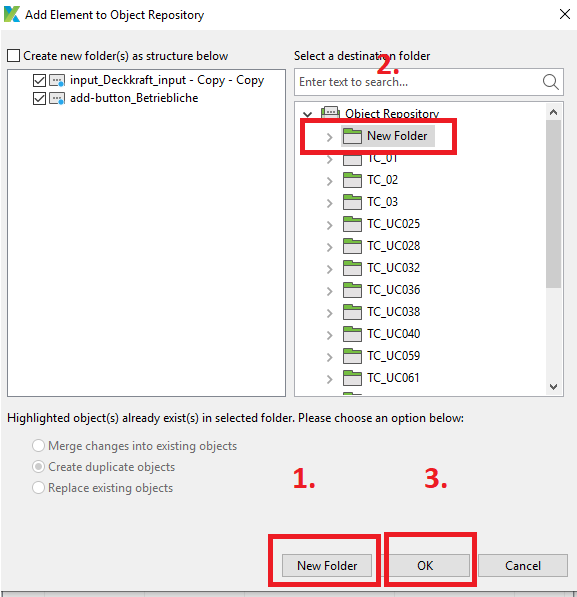The image size is (577, 597).
Task: Click the TC_UC025 folder icon
Action: point(352,224)
